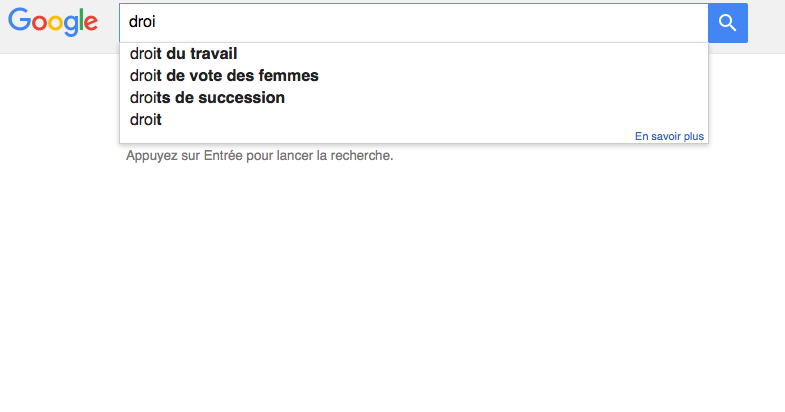Select the plain 'droit' suggestion
Screen dimensions: 785x412
414,120
